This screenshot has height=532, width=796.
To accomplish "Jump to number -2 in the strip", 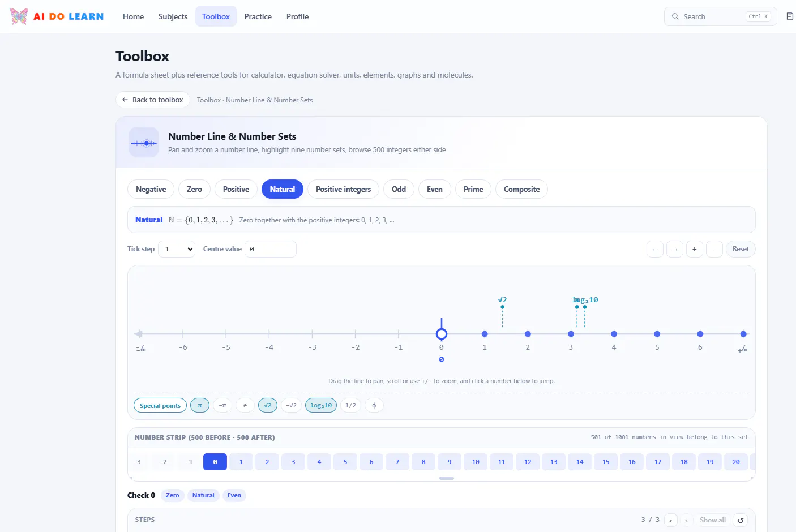I will pyautogui.click(x=163, y=462).
